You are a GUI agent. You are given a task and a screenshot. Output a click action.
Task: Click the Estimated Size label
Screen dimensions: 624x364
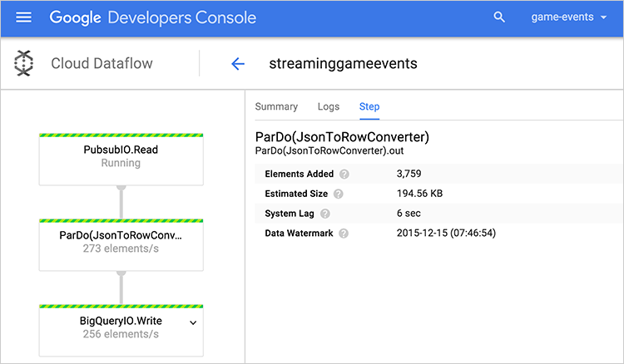[296, 194]
